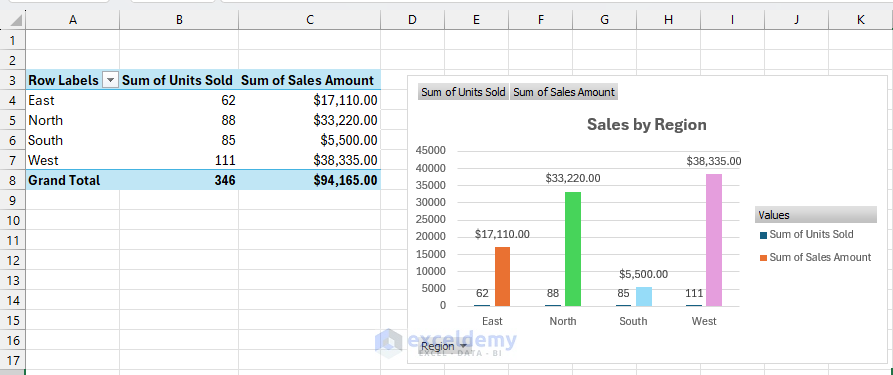This screenshot has height=375, width=893.
Task: Select row 8 header
Action: (x=13, y=181)
